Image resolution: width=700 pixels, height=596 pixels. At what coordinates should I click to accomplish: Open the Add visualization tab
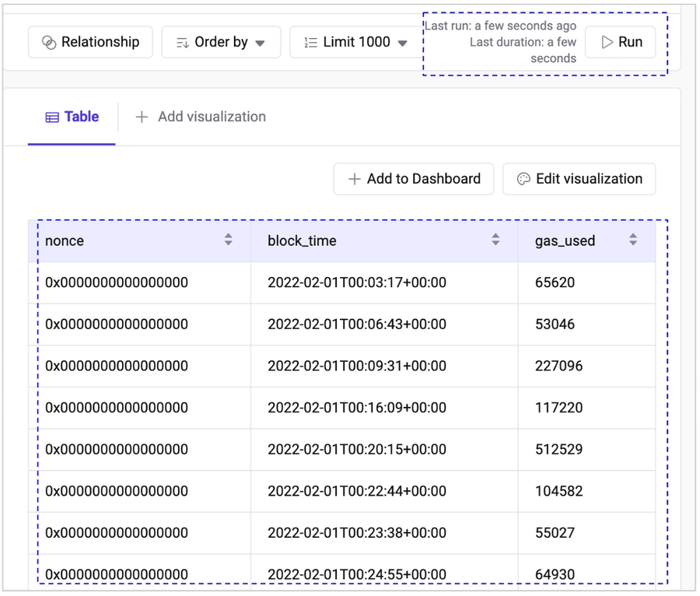point(201,117)
